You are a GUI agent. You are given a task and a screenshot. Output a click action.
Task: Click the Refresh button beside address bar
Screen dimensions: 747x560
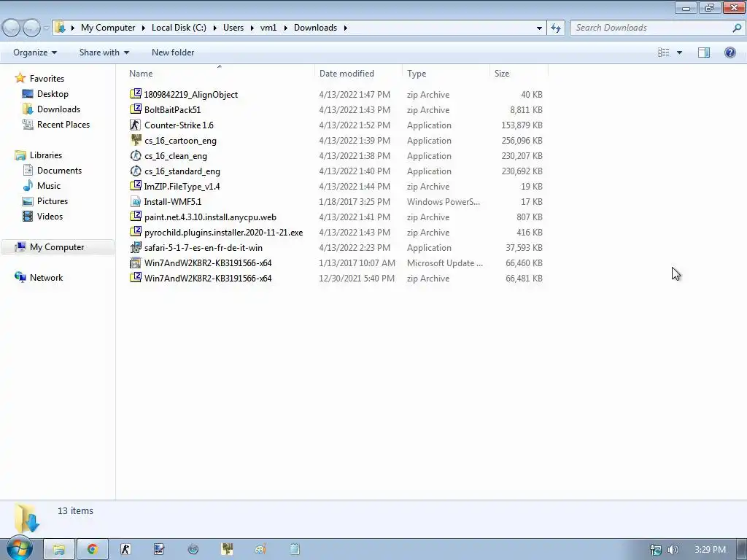[556, 28]
